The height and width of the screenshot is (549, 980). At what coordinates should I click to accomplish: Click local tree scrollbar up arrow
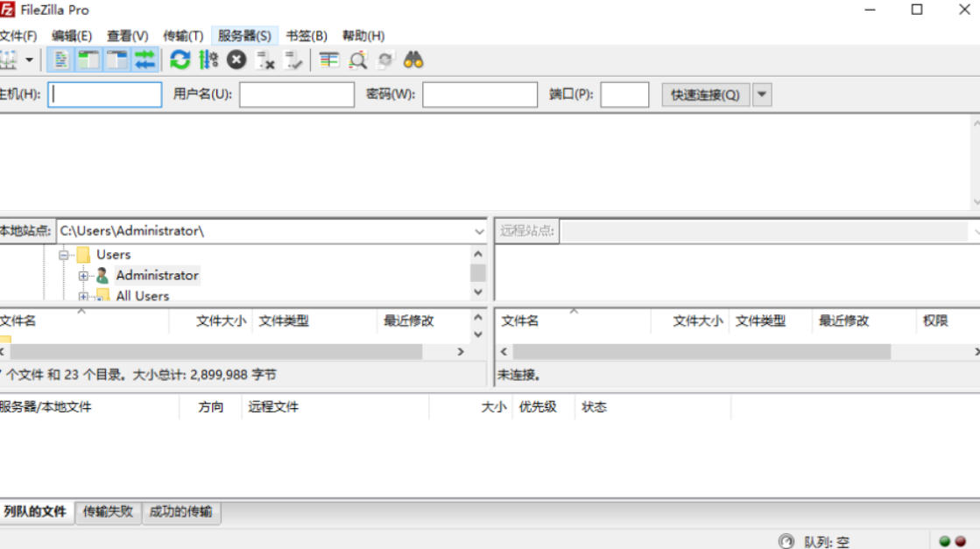point(478,254)
